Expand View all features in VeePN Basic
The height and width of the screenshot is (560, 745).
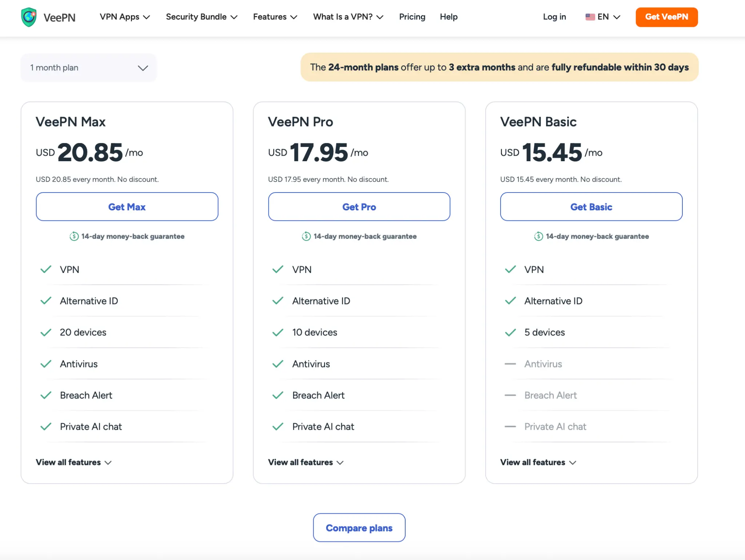click(538, 462)
